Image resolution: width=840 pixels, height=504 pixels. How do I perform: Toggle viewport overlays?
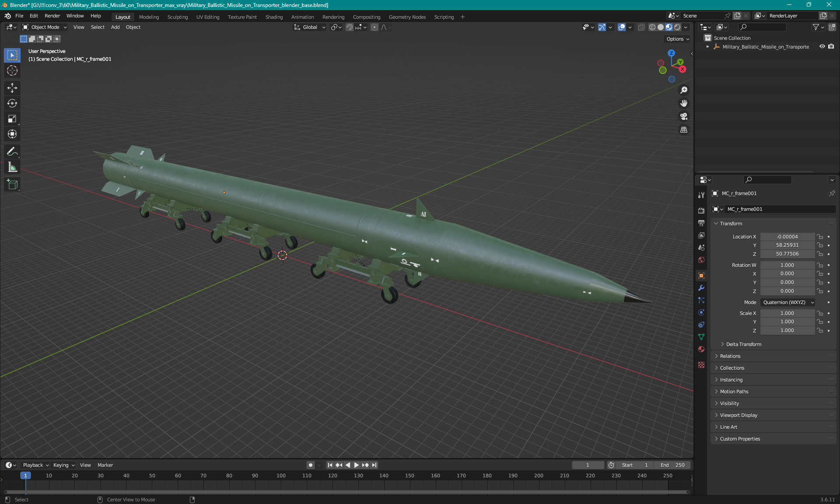click(622, 27)
